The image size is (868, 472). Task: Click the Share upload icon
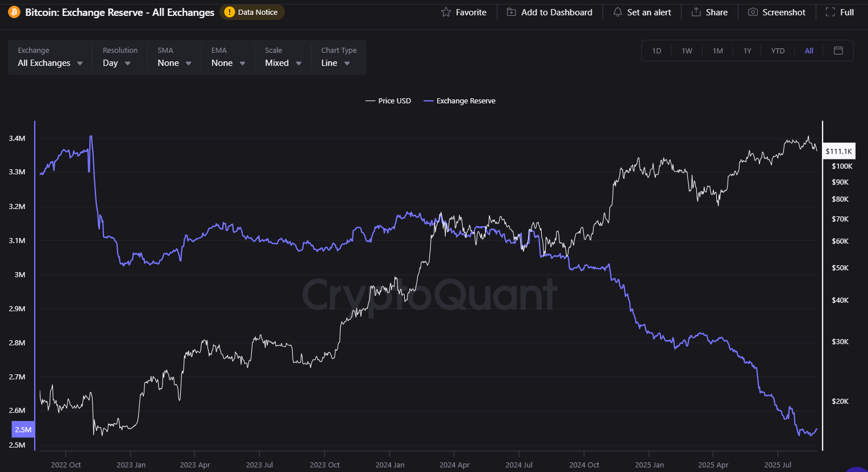coord(696,12)
